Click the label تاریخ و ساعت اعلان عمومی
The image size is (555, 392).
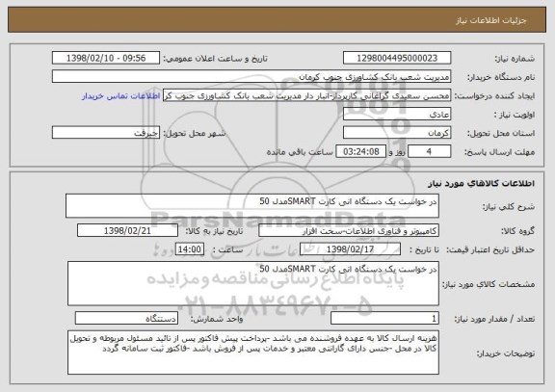[x=215, y=59]
